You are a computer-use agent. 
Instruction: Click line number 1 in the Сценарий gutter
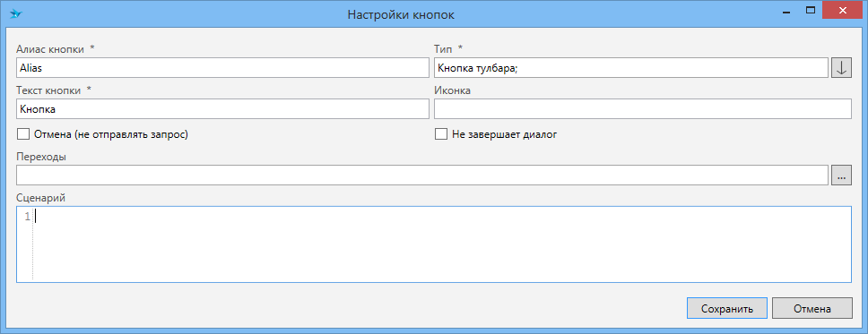pyautogui.click(x=27, y=217)
